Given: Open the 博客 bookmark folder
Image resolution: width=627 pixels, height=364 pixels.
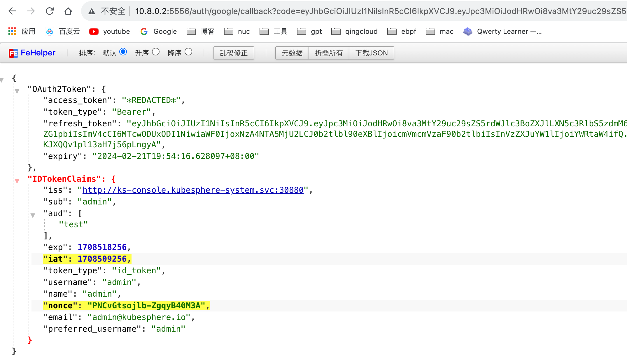Looking at the screenshot, I should click(201, 32).
